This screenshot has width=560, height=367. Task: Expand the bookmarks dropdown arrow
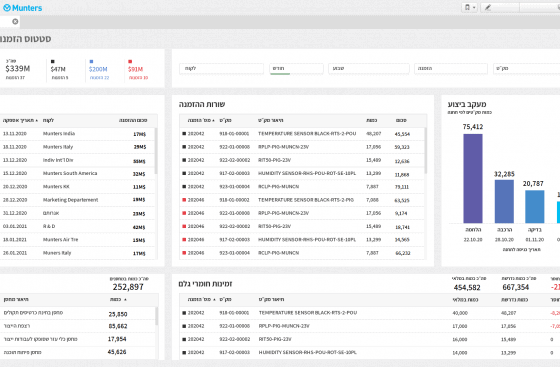pos(474,7)
